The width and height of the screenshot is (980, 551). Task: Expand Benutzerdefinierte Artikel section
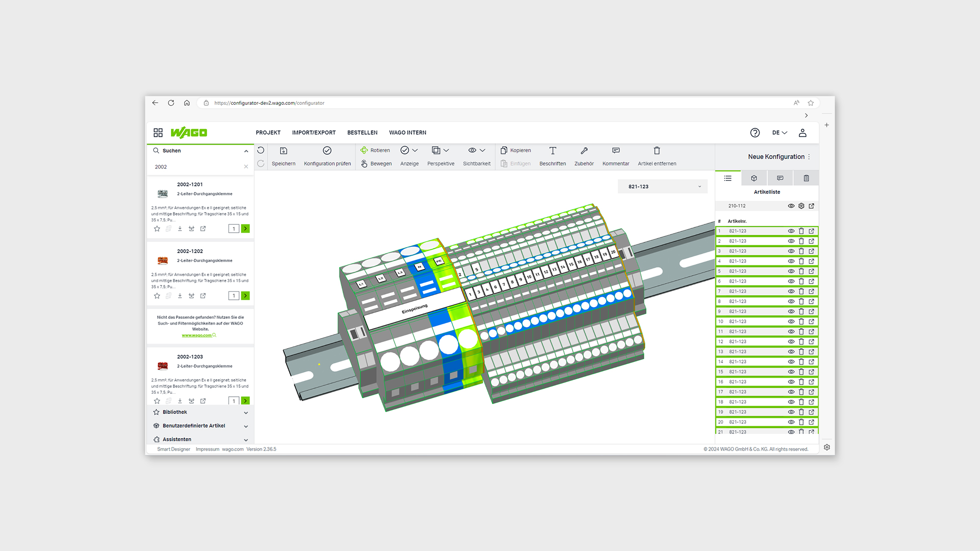pos(246,427)
